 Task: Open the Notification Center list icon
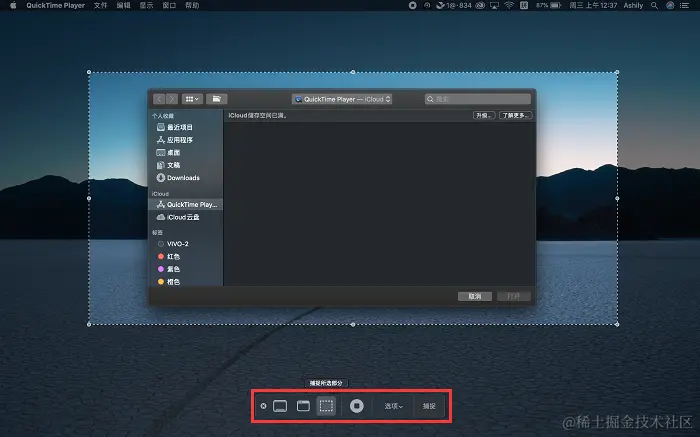[684, 5]
